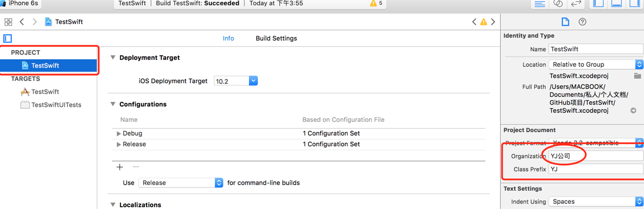Select the Info tab
Viewport: 644px width, 209px height.
pos(228,38)
